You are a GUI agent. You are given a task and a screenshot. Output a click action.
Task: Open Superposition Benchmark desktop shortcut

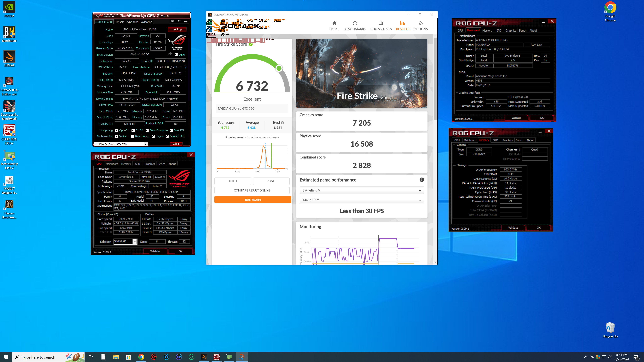[9, 110]
